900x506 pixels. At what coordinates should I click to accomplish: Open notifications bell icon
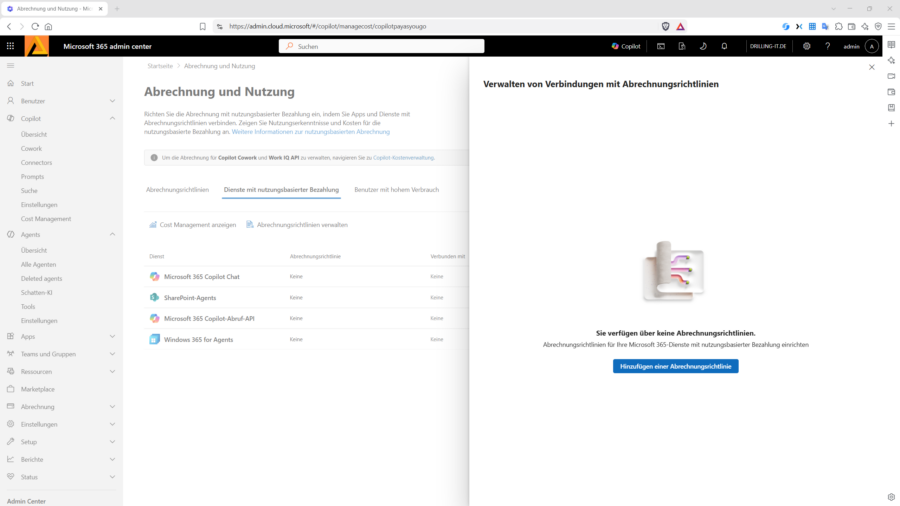click(x=724, y=46)
